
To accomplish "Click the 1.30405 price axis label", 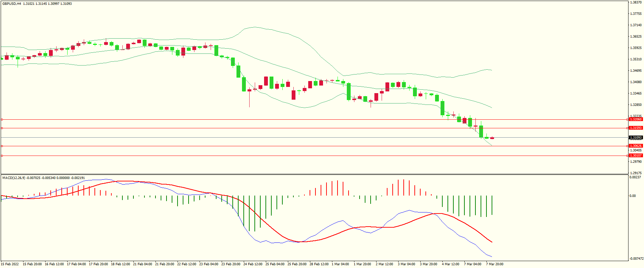I will pyautogui.click(x=636, y=150).
